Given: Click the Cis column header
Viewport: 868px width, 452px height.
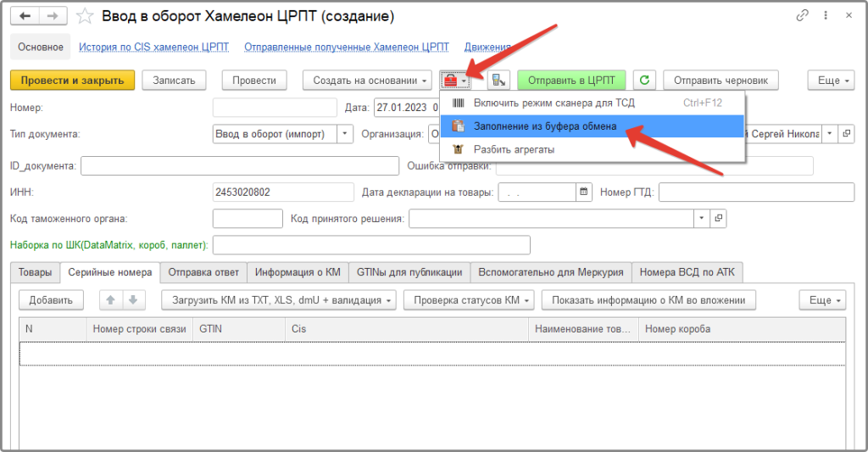Looking at the screenshot, I should [406, 329].
